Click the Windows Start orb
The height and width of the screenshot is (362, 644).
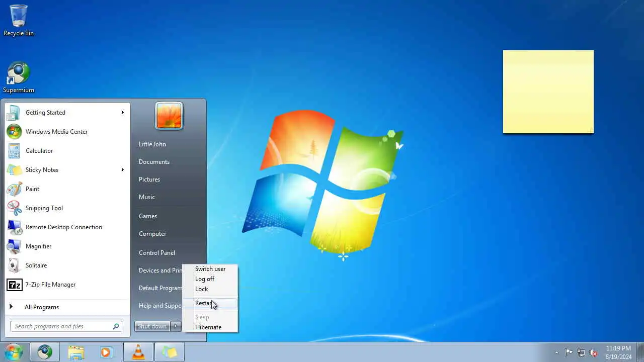[x=14, y=352]
